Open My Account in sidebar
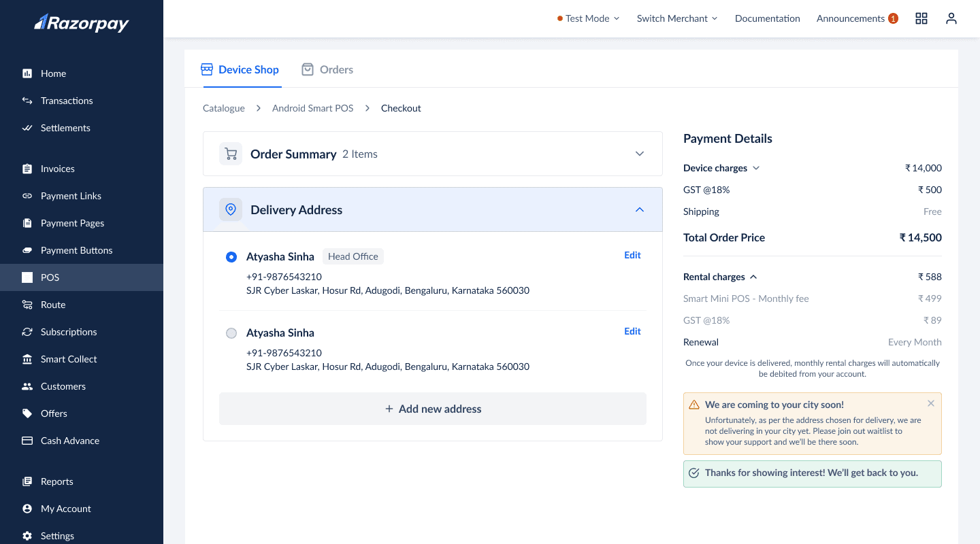This screenshot has width=980, height=544. (82, 509)
